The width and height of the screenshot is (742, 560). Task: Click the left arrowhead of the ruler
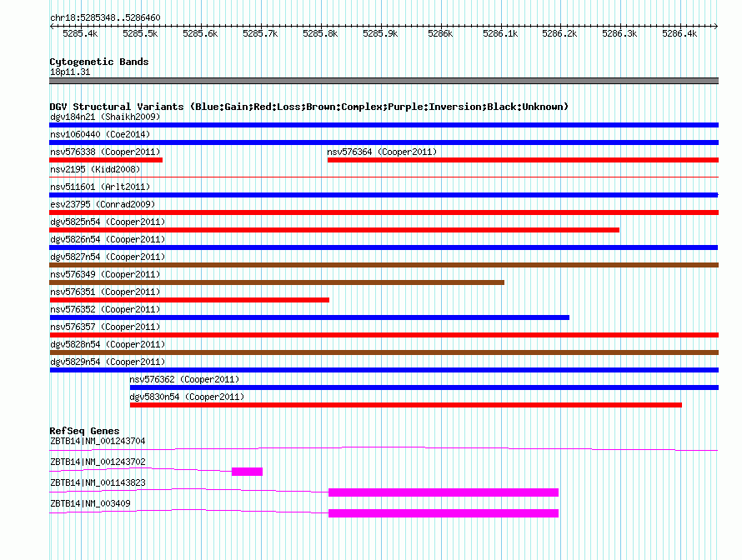pos(52,26)
